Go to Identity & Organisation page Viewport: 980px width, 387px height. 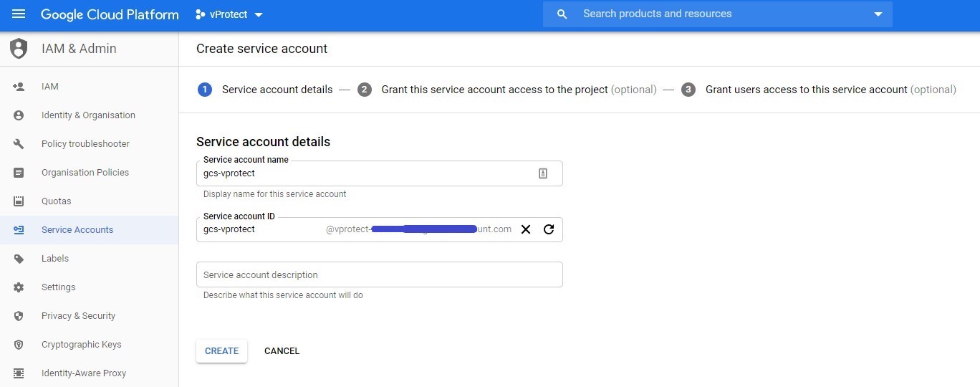point(88,115)
